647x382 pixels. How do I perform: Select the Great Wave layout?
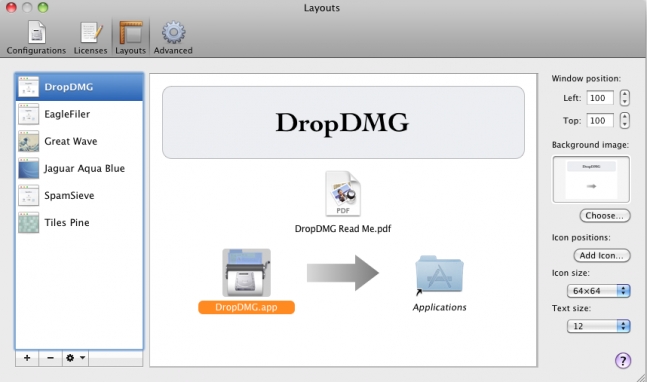tap(79, 141)
